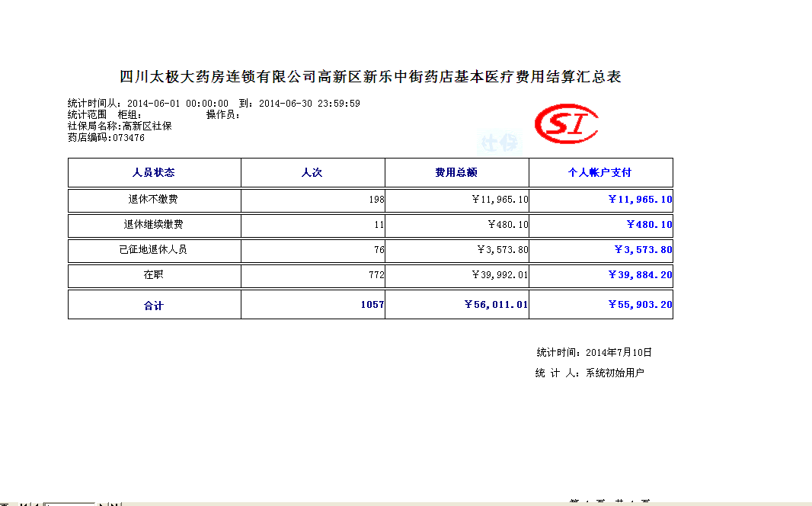Click the 柜组 label in 统计范围 line
The image size is (812, 506).
click(x=129, y=115)
